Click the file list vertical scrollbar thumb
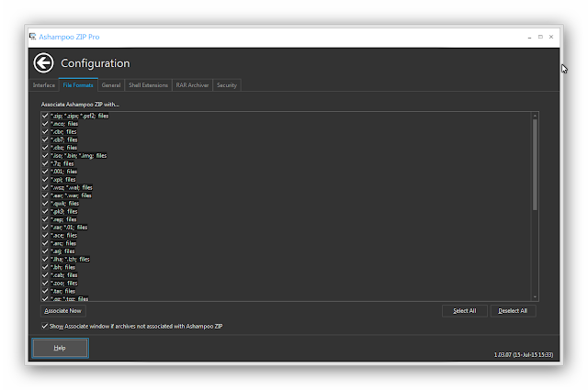The height and width of the screenshot is (390, 588). [x=535, y=165]
